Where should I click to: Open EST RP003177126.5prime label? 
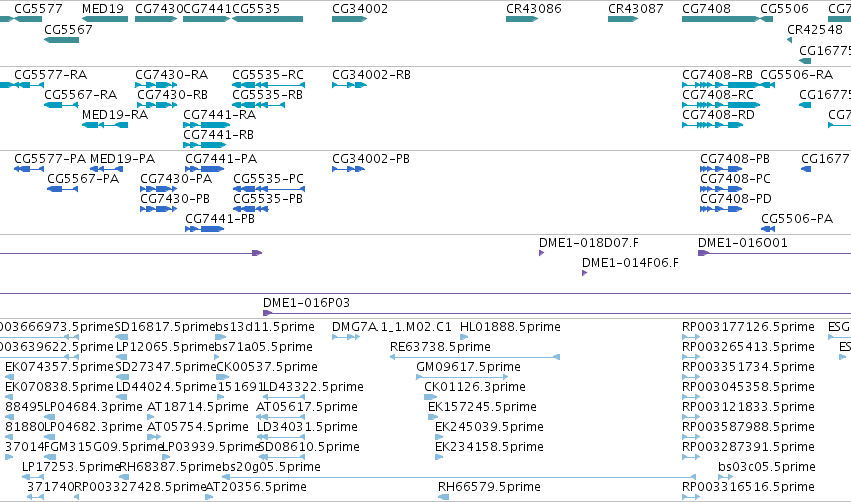tap(748, 327)
